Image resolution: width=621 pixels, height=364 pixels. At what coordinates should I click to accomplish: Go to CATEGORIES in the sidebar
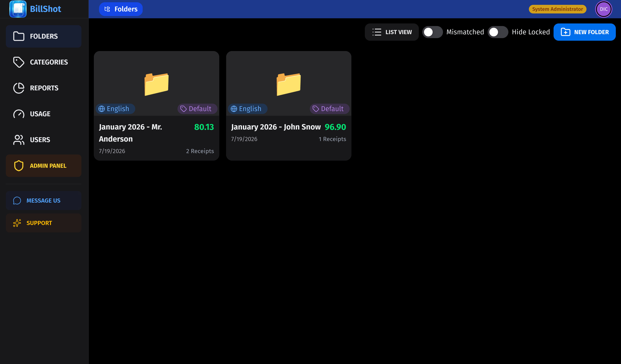pos(44,62)
